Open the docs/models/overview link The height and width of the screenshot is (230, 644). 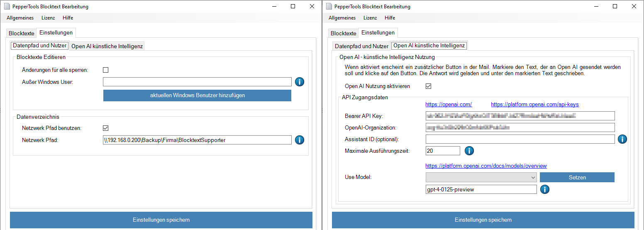click(486, 166)
